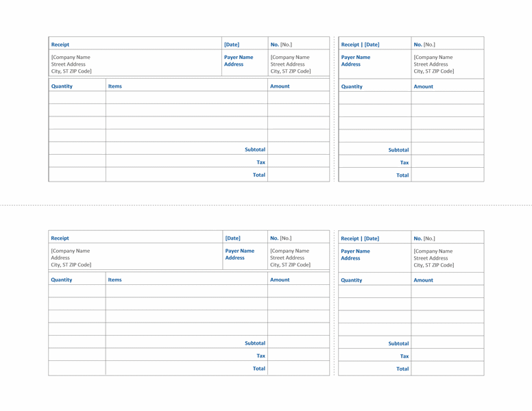This screenshot has height=411, width=532.
Task: Click the Items column header in top-left receipt
Action: point(115,86)
